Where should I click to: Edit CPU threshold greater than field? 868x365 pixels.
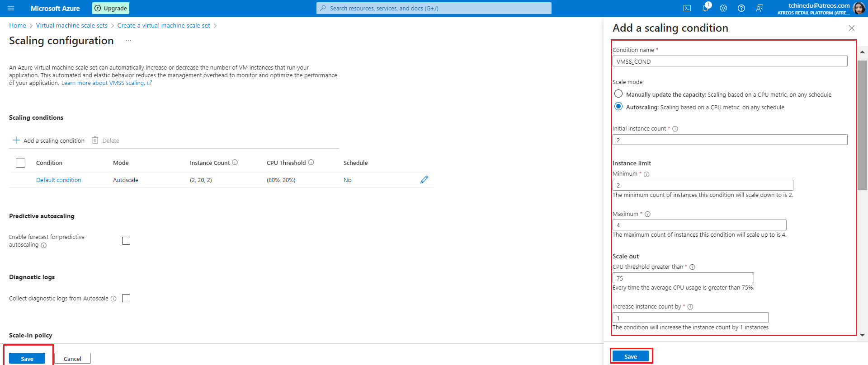(x=683, y=278)
